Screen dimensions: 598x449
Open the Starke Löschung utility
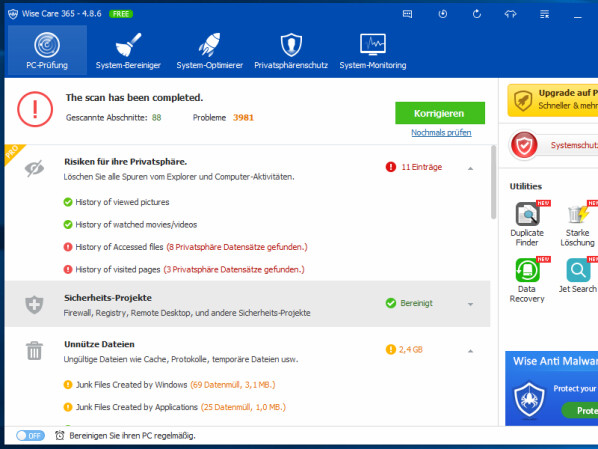[577, 224]
